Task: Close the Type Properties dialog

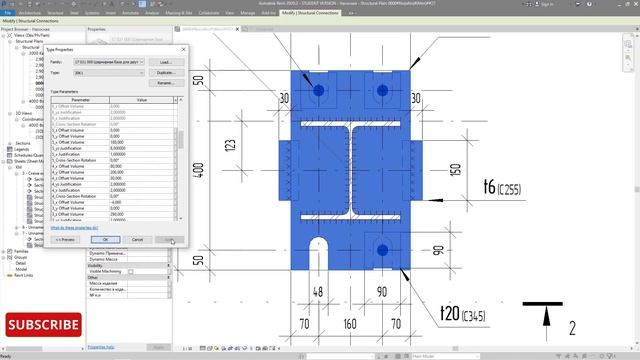Action: pos(183,49)
